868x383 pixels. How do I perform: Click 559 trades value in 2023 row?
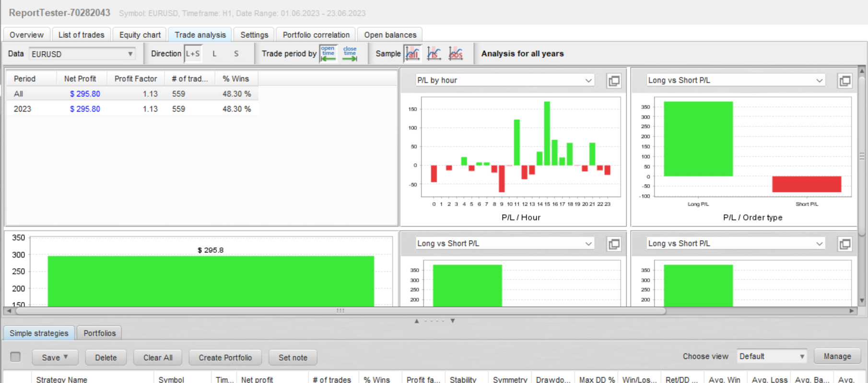coord(178,109)
